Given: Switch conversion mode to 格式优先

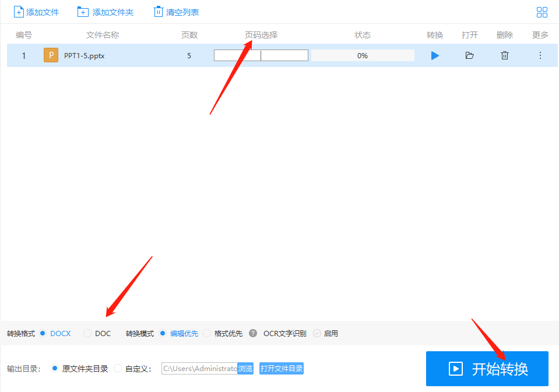Looking at the screenshot, I should 208,333.
